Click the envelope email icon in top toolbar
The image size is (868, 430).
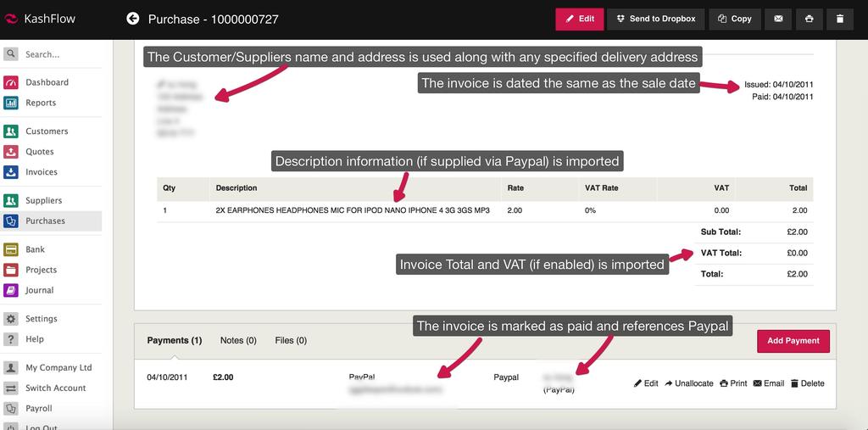tap(777, 19)
